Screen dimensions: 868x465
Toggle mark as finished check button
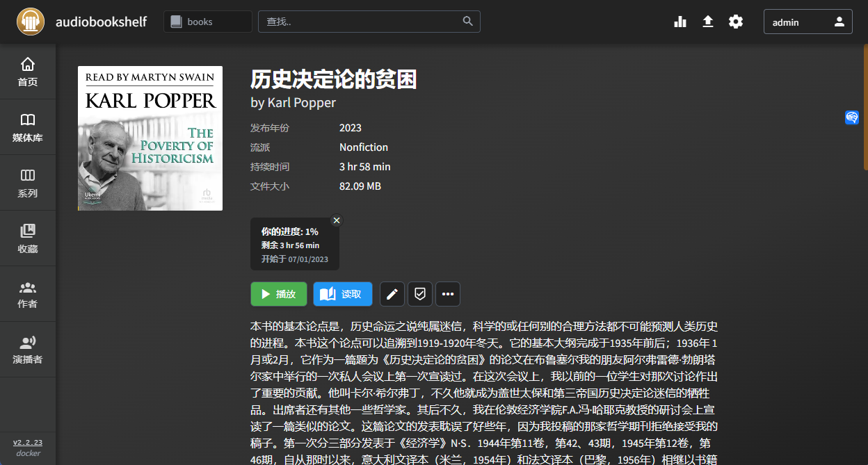coord(420,294)
